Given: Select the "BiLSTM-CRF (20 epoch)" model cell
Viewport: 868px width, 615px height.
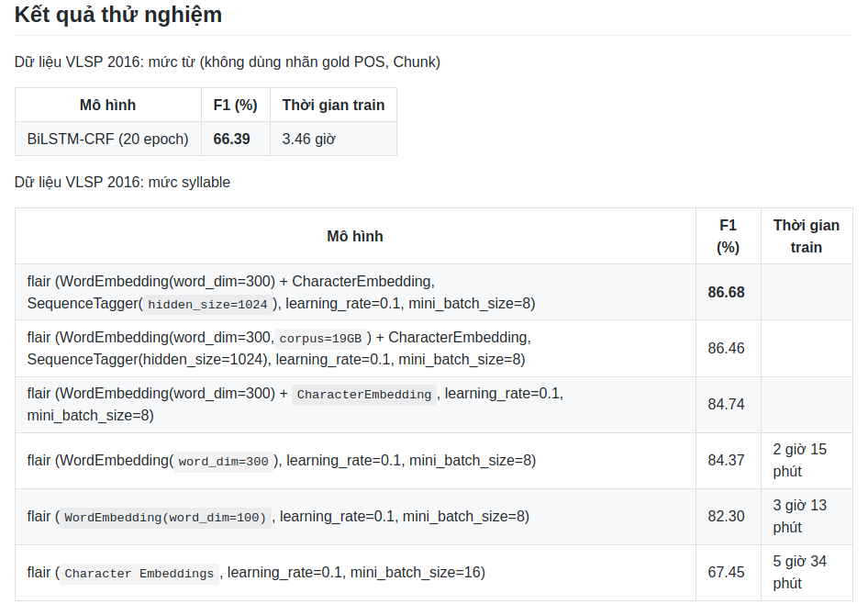Looking at the screenshot, I should 108,140.
